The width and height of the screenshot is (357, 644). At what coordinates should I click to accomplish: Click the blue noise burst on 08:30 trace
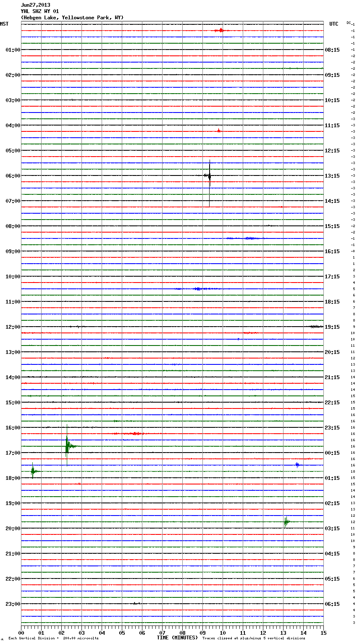(246, 238)
